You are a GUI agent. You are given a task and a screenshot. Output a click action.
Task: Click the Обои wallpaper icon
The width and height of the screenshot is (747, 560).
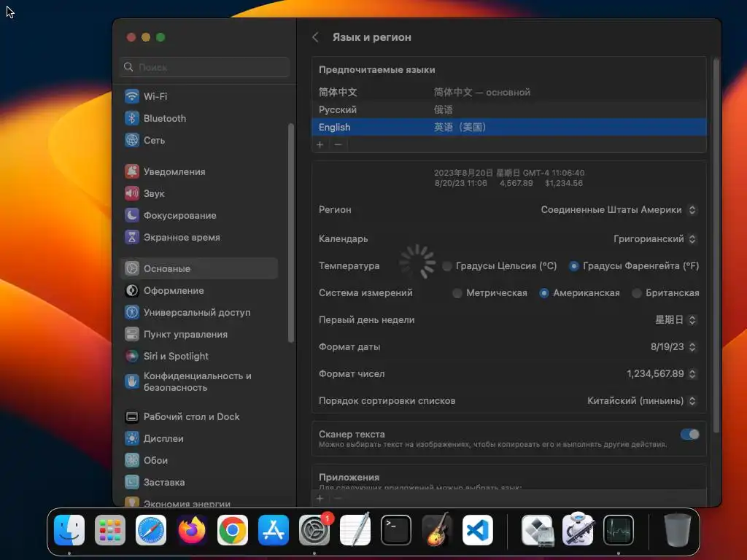pos(132,461)
